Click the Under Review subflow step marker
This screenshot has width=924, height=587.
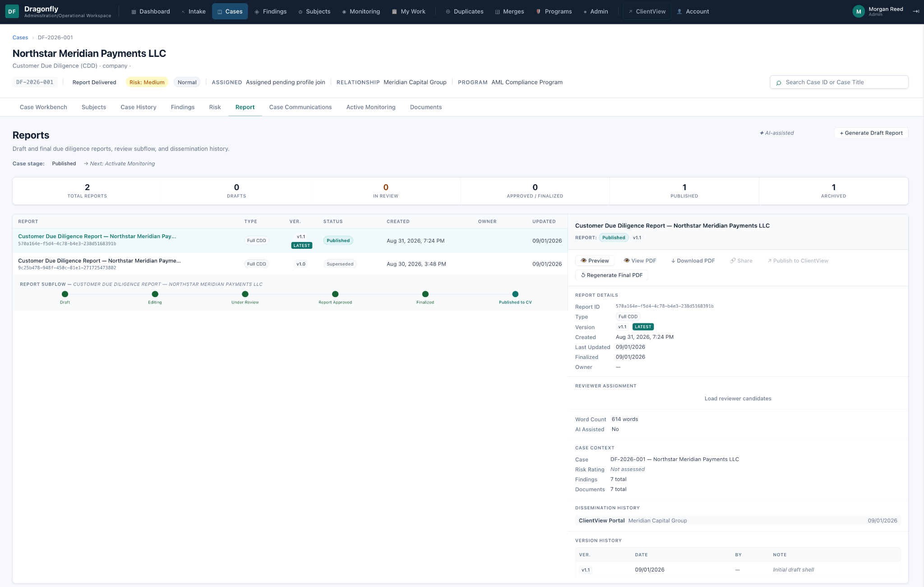point(245,294)
